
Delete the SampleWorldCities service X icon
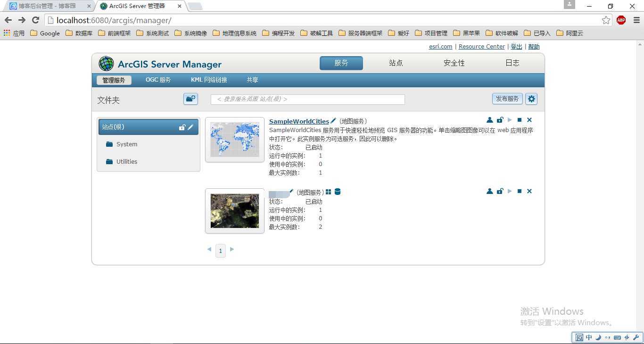529,120
